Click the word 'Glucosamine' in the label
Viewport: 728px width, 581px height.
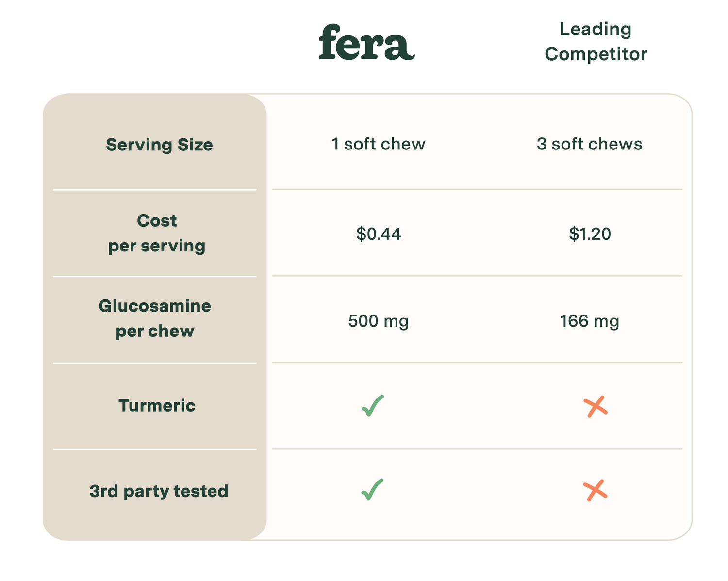[x=155, y=306]
